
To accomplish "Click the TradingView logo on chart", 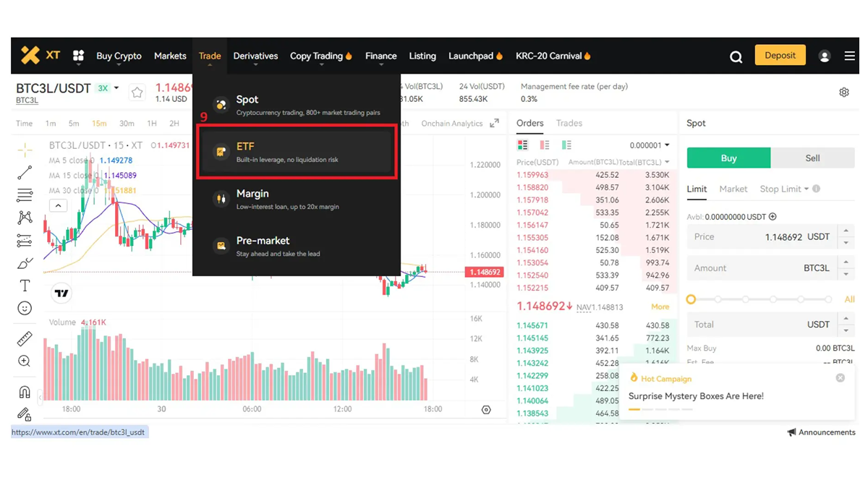I will pos(61,293).
